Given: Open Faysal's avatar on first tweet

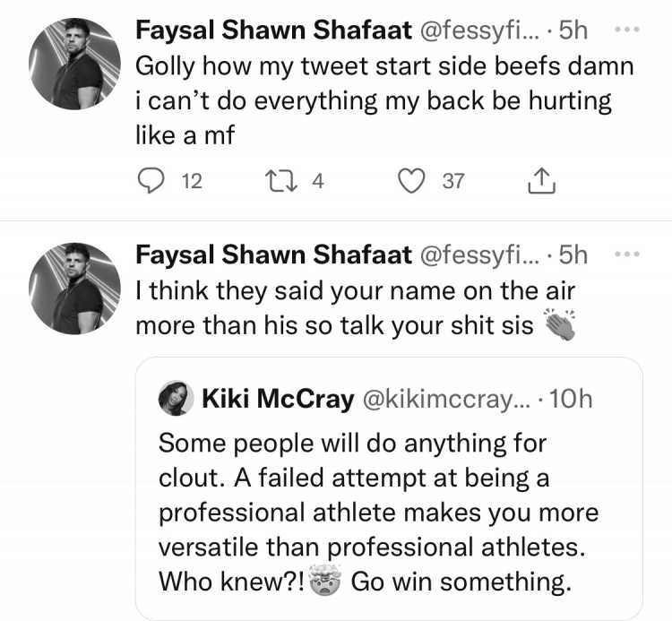Looking at the screenshot, I should click(74, 64).
